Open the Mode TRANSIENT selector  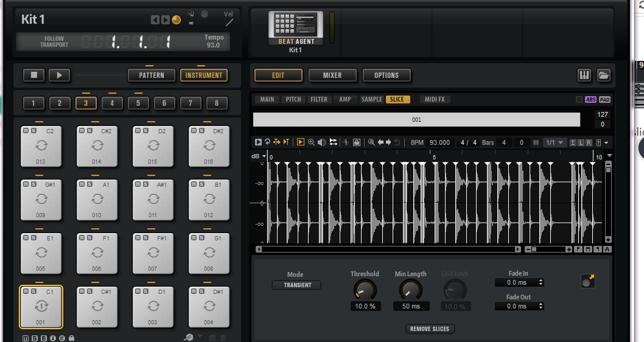[297, 285]
